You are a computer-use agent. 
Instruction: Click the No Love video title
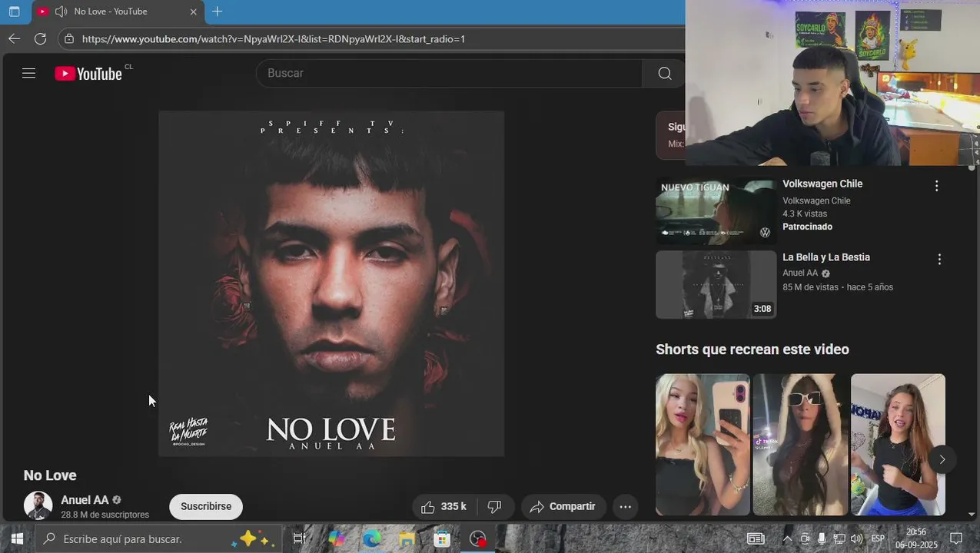click(x=50, y=475)
